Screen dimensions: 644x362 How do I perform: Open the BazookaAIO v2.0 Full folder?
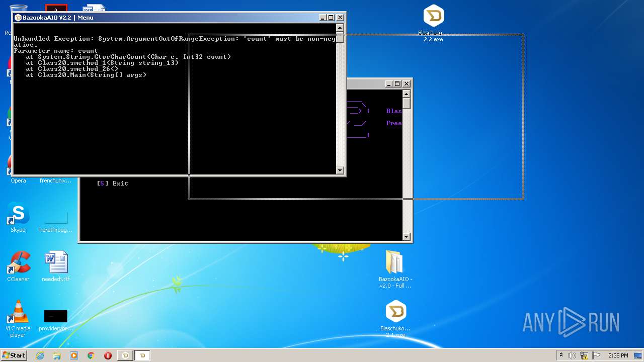[x=395, y=269]
